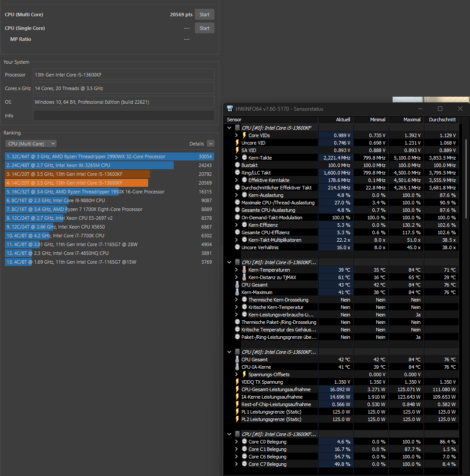
Task: Click the thermometer icon of CPU-IA-Kerne
Action: pos(237,367)
